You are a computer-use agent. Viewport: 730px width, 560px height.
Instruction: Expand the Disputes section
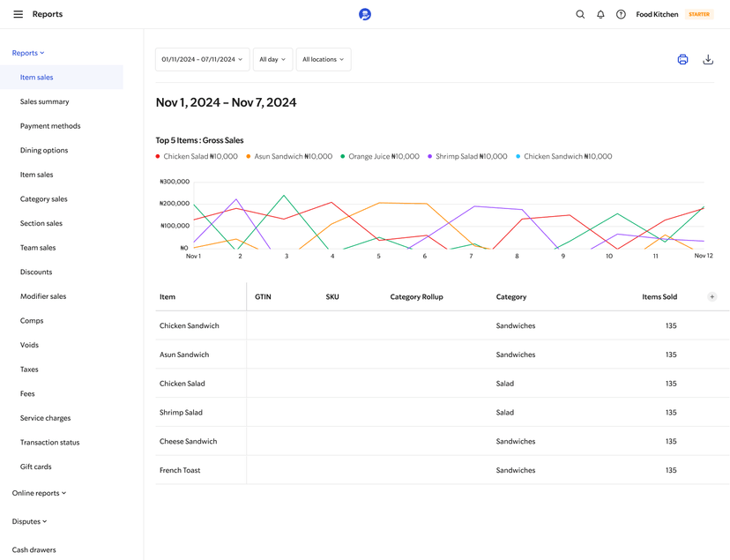(x=29, y=521)
